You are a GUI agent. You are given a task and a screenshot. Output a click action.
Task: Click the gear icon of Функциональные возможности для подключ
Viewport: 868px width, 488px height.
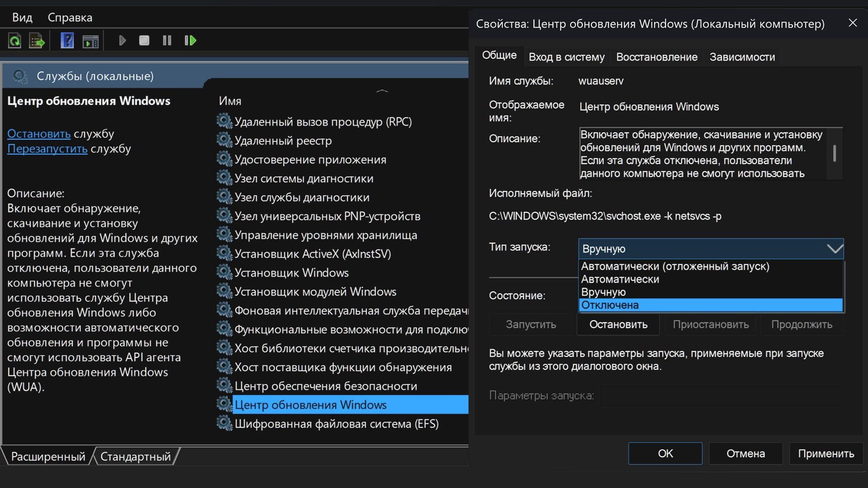(224, 329)
